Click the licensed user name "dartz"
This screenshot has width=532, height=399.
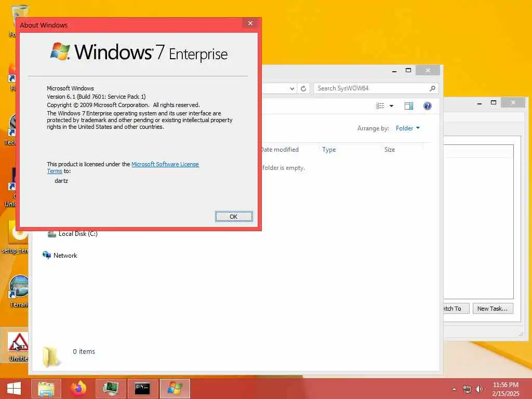point(61,181)
